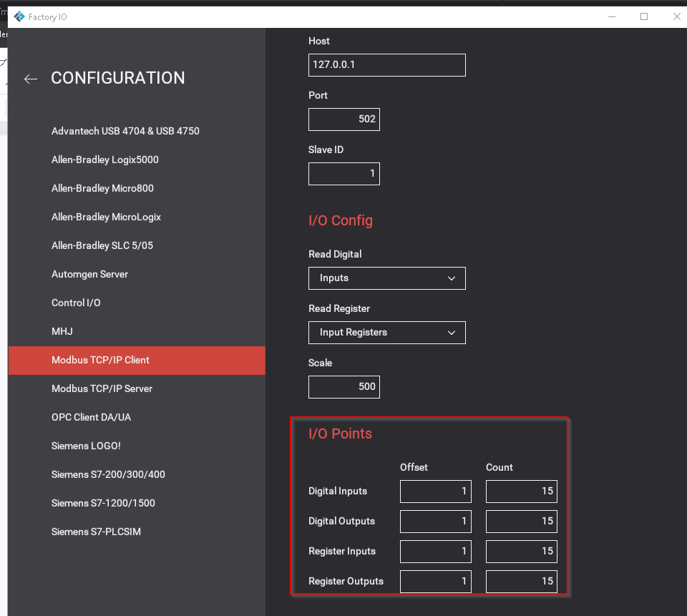Select Siemens LOGO! driver

coord(86,446)
